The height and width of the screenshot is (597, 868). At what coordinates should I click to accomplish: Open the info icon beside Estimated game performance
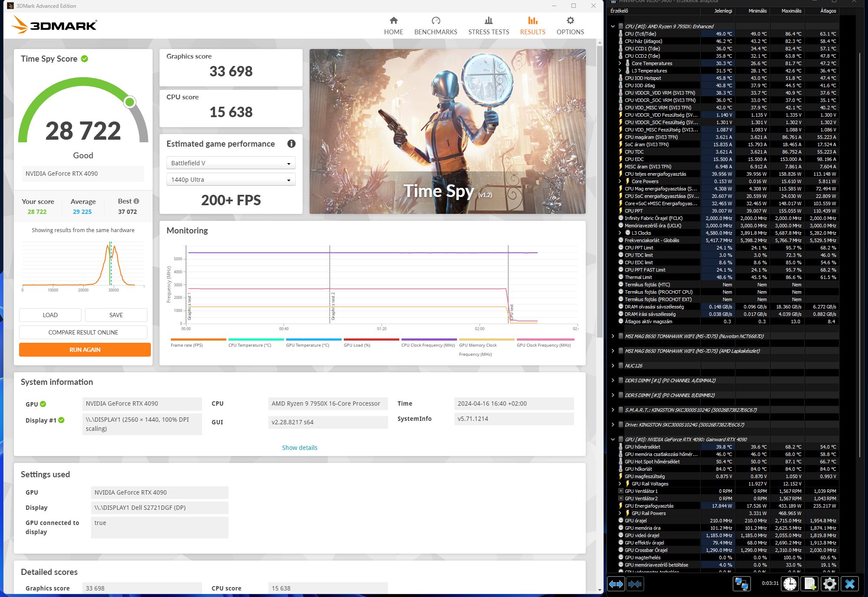click(x=291, y=144)
